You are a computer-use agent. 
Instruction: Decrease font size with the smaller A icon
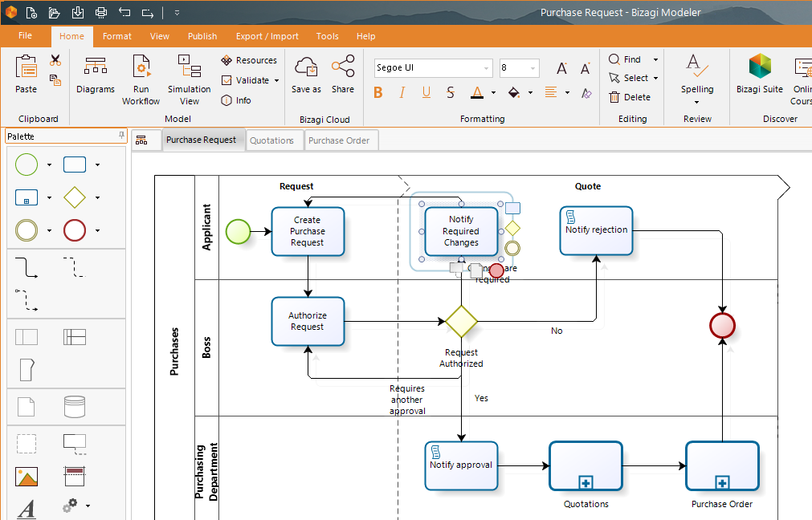coord(586,68)
